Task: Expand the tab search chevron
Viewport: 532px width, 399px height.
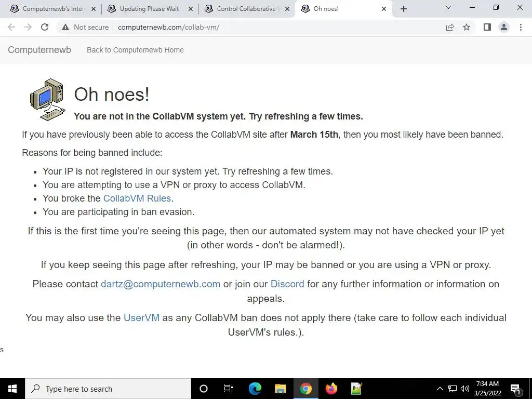Action: pyautogui.click(x=448, y=7)
